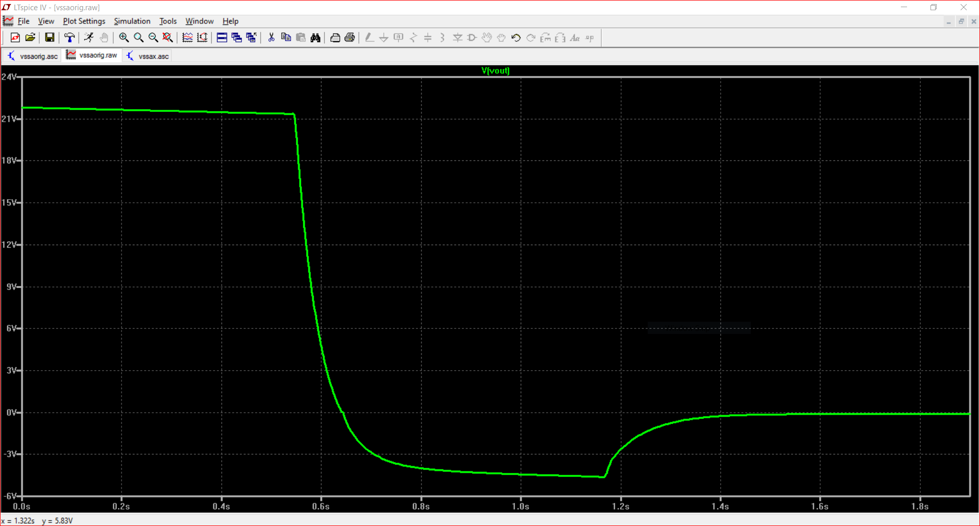Click the Print Setup icon
Image resolution: width=980 pixels, height=526 pixels.
point(335,38)
